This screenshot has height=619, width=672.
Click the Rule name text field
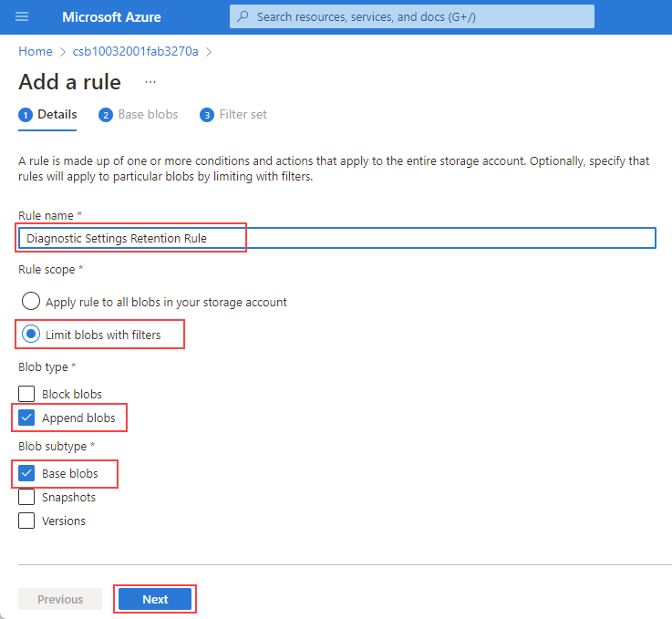(336, 238)
